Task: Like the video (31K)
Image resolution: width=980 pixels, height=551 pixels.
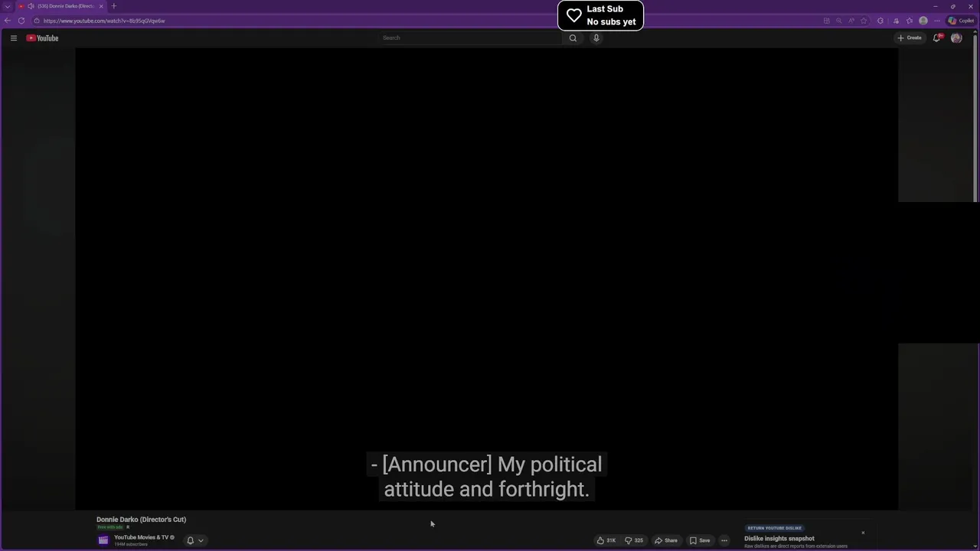Action: click(606, 540)
